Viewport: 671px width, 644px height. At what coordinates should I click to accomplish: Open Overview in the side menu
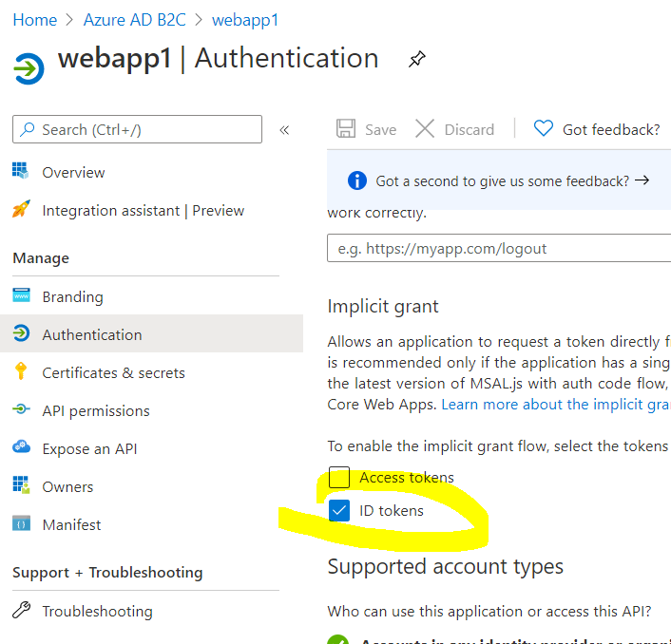click(x=73, y=172)
